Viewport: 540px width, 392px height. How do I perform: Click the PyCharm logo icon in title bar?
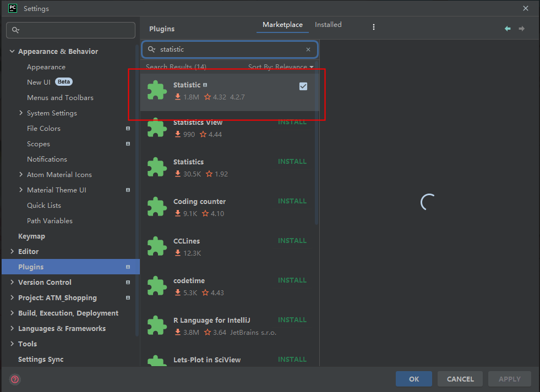(x=13, y=8)
